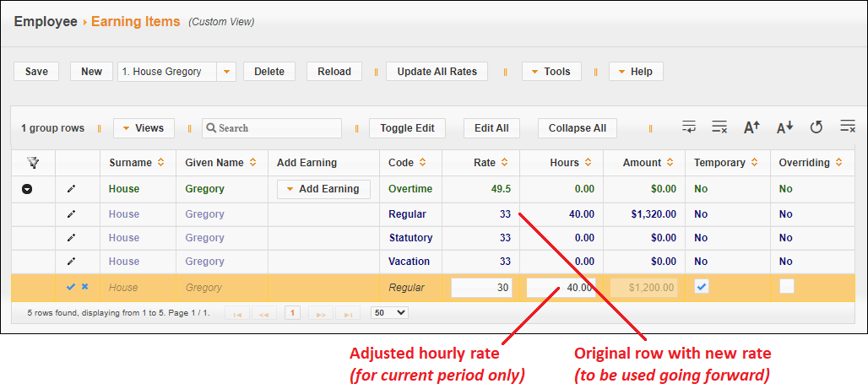The image size is (868, 389).
Task: Uncheck the Temporary checkbox in edited row
Action: click(702, 287)
